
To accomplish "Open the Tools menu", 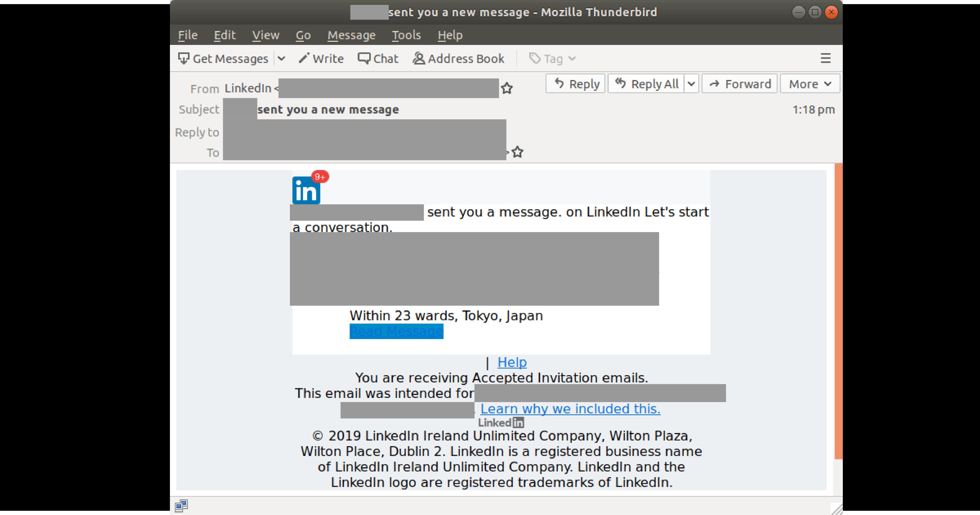I will [406, 35].
